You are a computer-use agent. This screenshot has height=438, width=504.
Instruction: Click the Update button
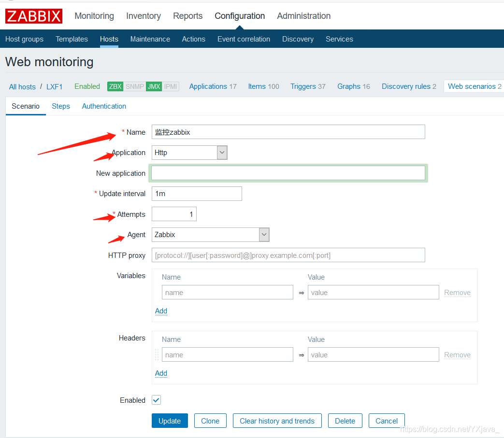click(x=170, y=421)
